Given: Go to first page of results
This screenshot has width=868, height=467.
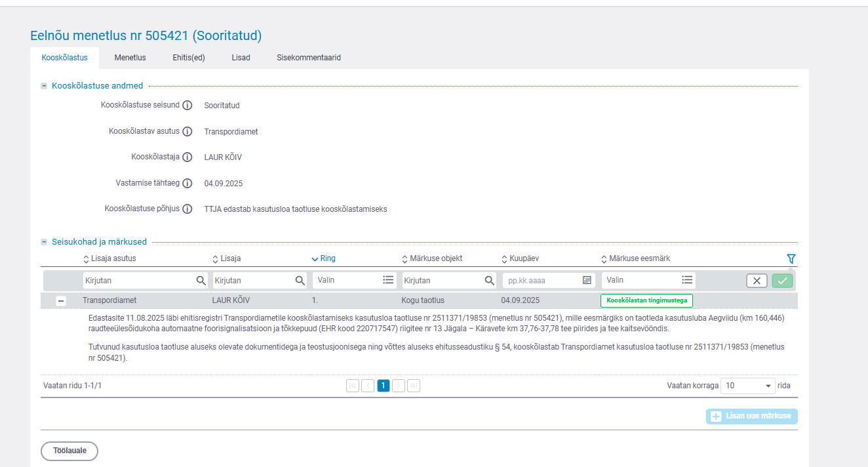Looking at the screenshot, I should 353,386.
